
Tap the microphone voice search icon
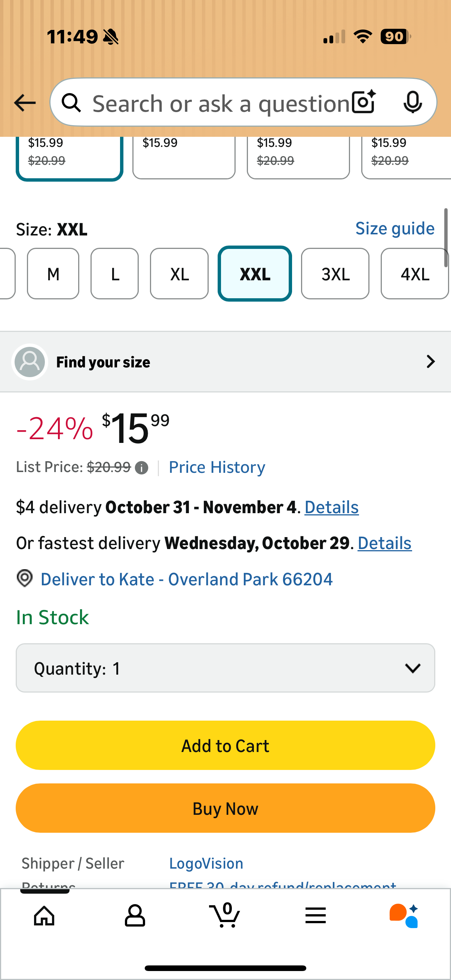412,102
